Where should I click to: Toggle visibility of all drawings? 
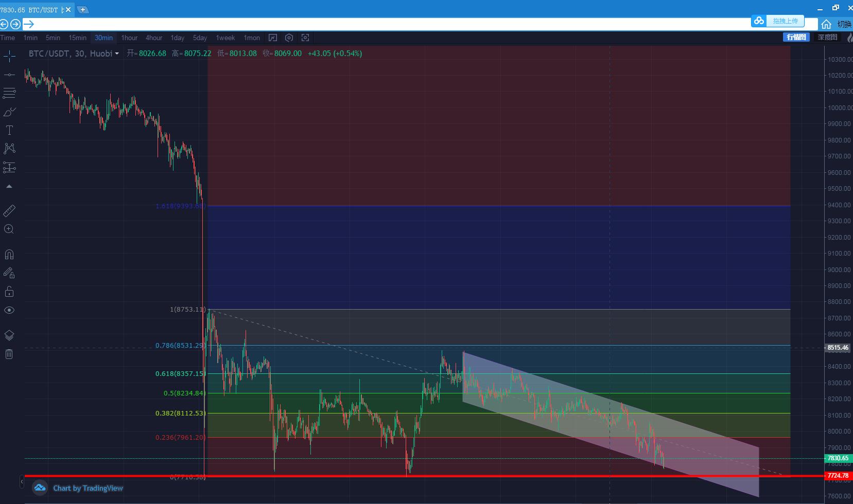tap(9, 310)
